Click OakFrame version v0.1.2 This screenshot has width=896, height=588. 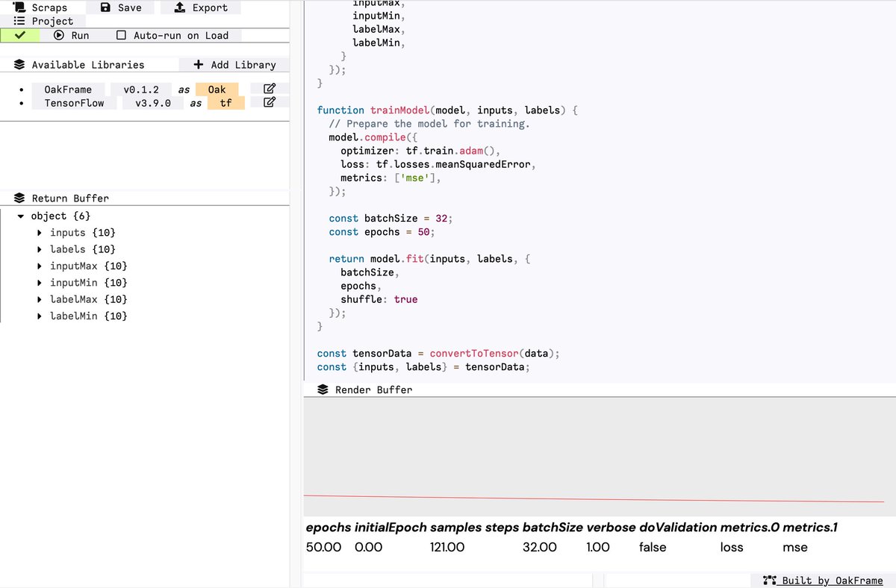click(141, 89)
